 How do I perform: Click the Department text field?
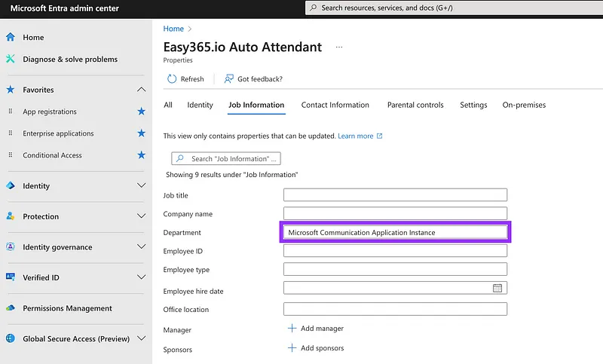pyautogui.click(x=395, y=233)
